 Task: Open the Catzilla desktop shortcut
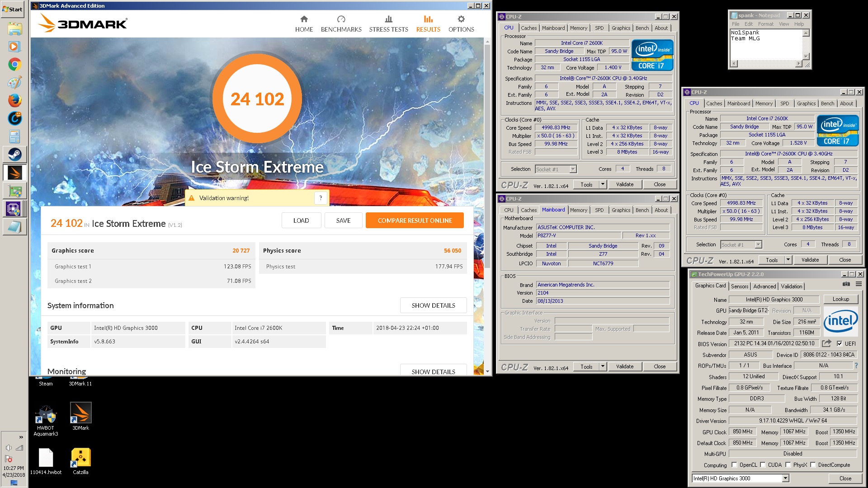[80, 461]
